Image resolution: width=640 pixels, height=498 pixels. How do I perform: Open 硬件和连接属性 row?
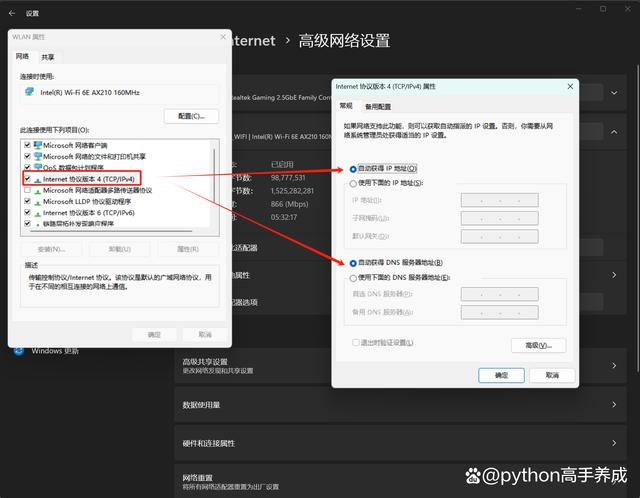click(400, 443)
